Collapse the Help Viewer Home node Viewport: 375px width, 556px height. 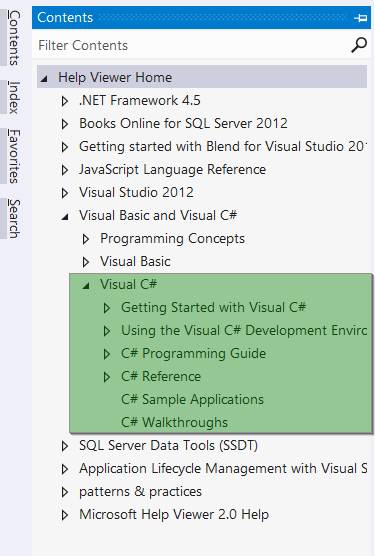coord(44,79)
